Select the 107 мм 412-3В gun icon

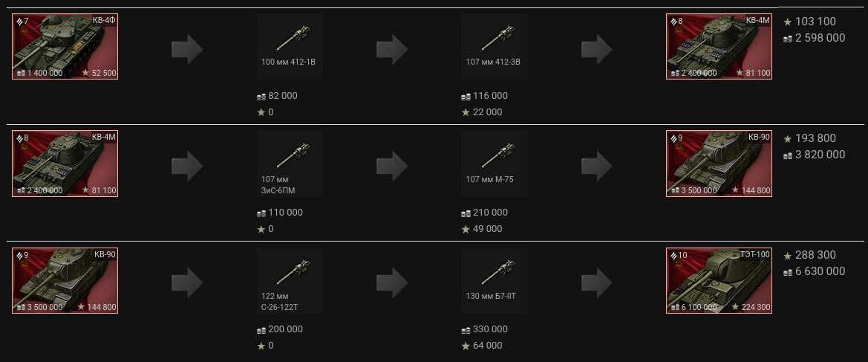pos(494,45)
